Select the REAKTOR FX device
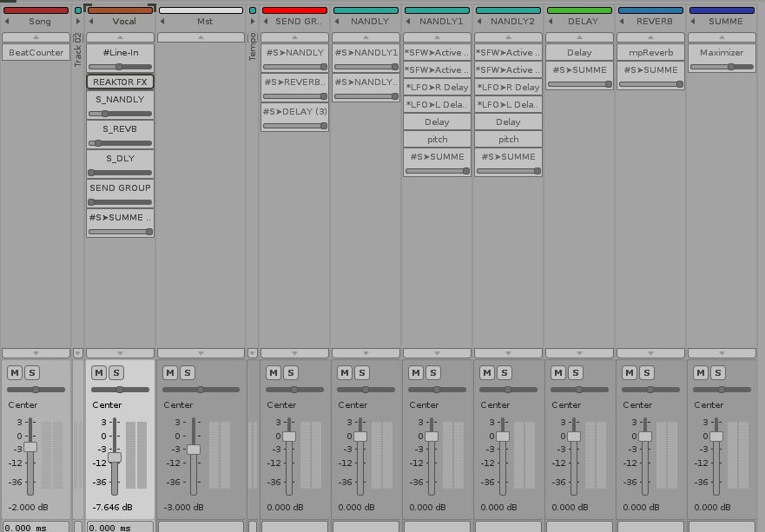This screenshot has height=532, width=765. 120,82
